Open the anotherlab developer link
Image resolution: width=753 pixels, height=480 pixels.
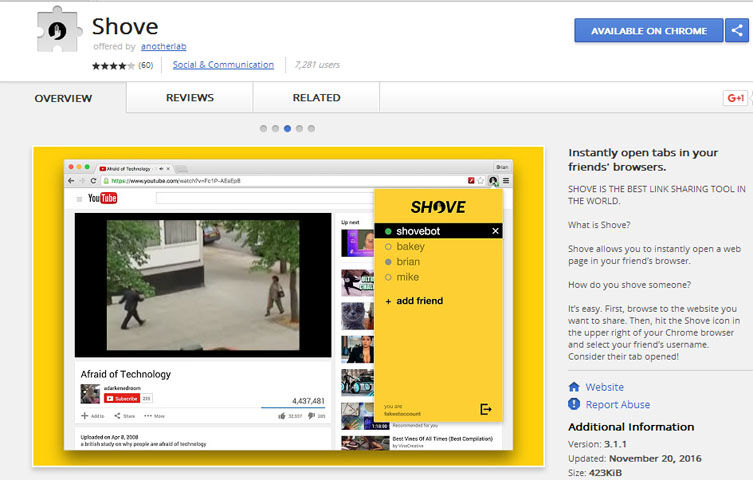coord(164,47)
